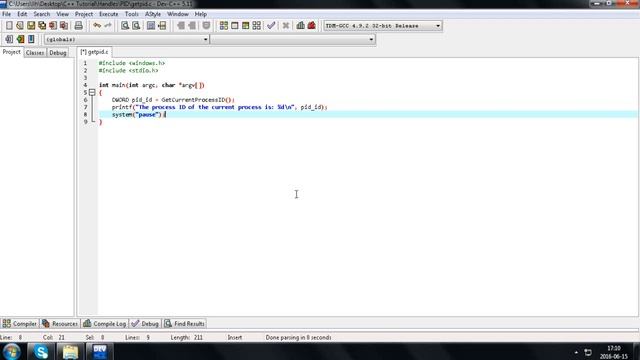Open the Compile Log bottom tab
The width and height of the screenshot is (640, 360).
pos(105,324)
